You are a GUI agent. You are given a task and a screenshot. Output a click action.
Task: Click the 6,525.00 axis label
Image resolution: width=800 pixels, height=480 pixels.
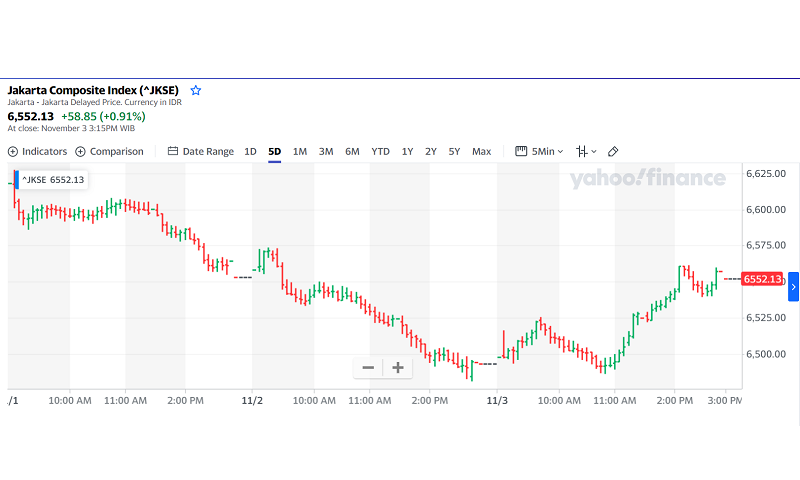tap(766, 318)
